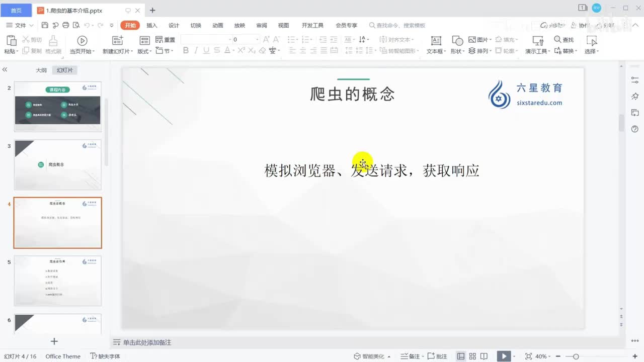644x362 pixels.
Task: Click the Redo arrow icon
Action: coord(101,25)
